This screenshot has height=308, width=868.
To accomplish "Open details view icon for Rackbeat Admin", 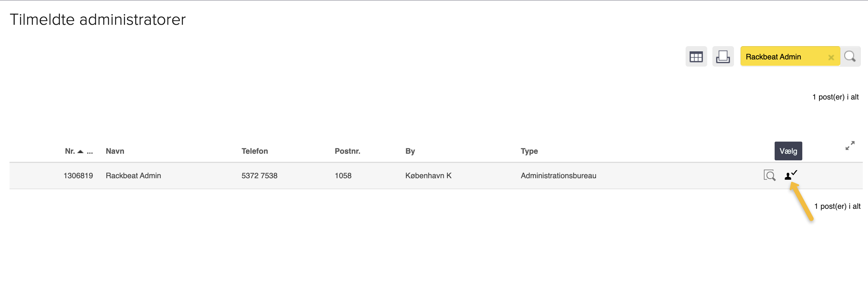I will pyautogui.click(x=769, y=175).
